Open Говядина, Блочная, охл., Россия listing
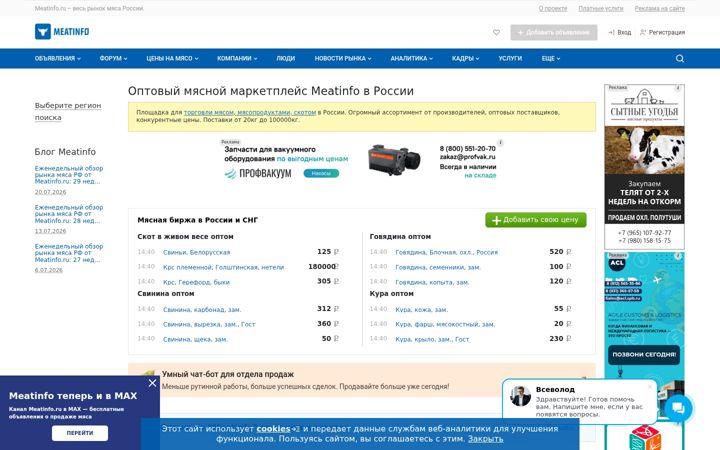Screen dimensions: 720x450 (446, 252)
